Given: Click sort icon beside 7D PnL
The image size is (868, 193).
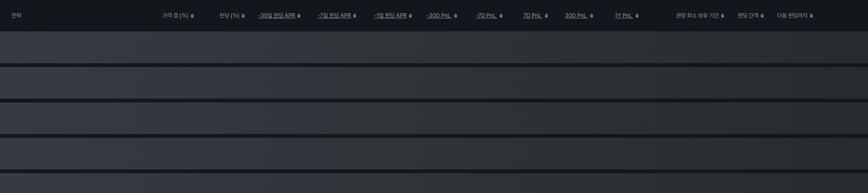Looking at the screenshot, I should point(546,16).
